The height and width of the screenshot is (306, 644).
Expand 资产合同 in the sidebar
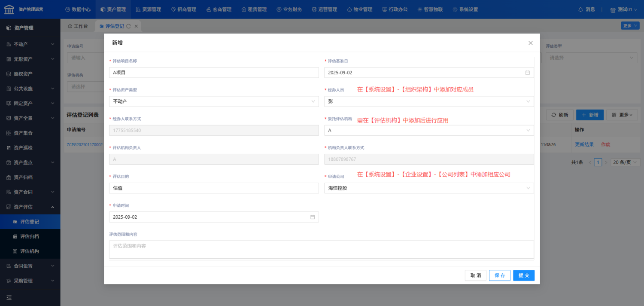tap(30, 192)
